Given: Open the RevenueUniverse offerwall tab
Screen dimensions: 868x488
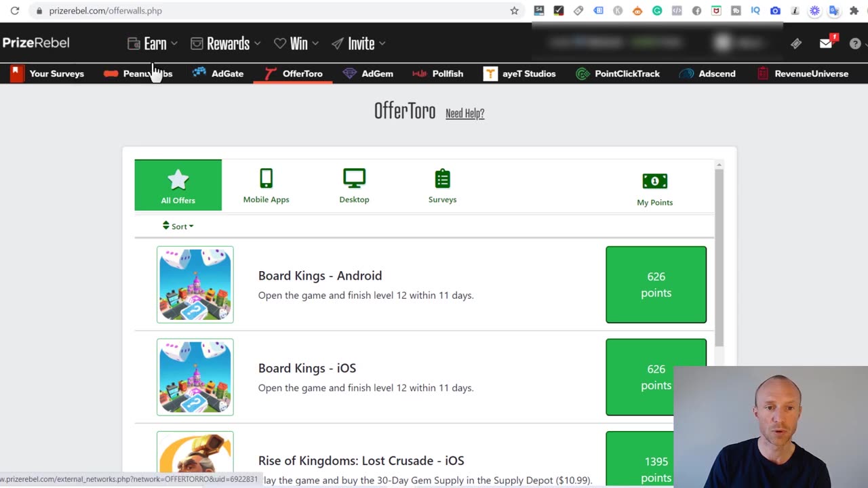Looking at the screenshot, I should click(803, 74).
